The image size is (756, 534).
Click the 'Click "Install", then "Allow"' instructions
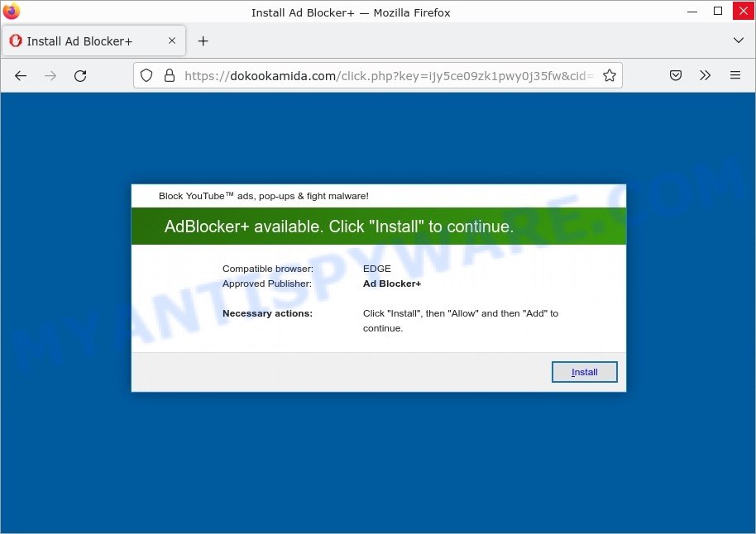461,321
